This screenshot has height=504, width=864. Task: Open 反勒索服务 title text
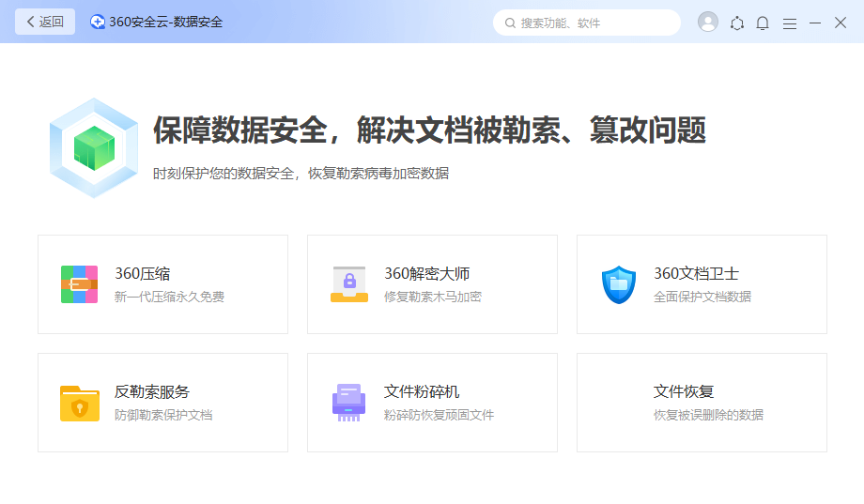click(152, 392)
